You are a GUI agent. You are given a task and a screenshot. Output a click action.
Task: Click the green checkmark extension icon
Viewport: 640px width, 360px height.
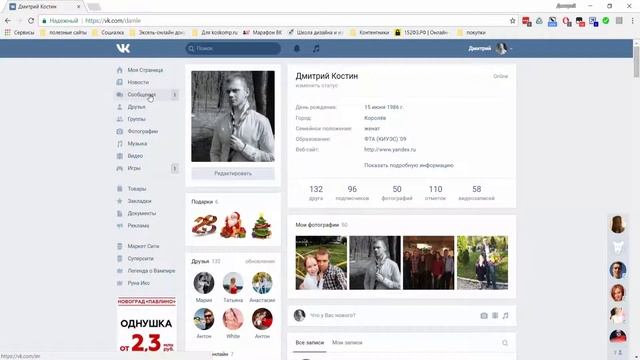point(606,20)
